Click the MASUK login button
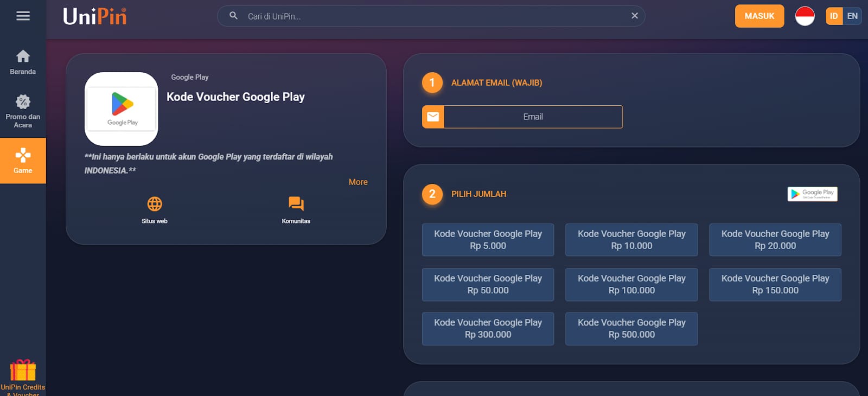The image size is (868, 396). pos(759,16)
